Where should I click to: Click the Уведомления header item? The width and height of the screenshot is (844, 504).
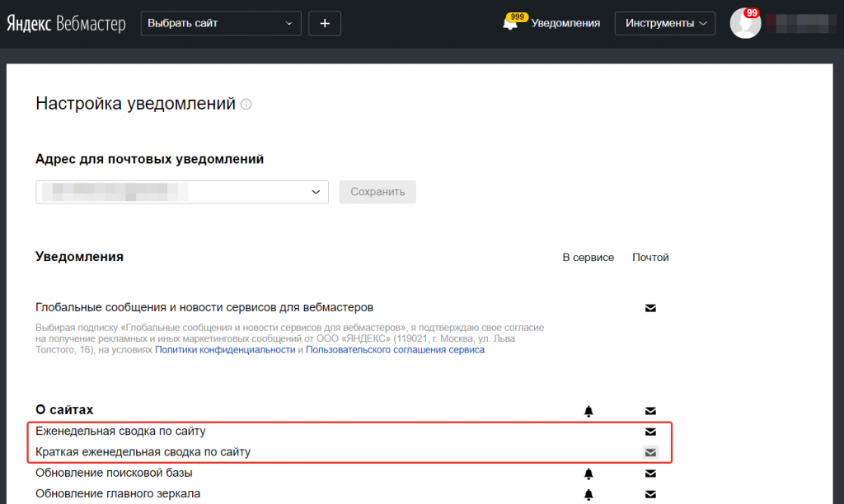click(565, 23)
